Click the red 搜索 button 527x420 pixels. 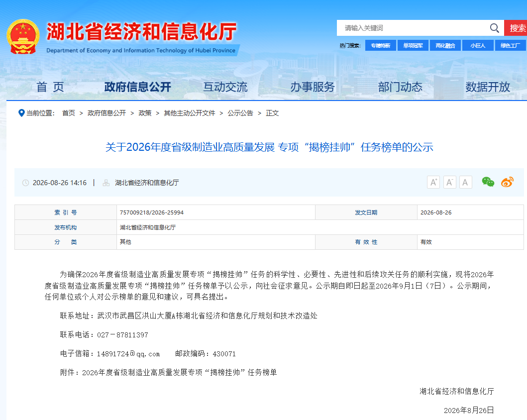tap(516, 28)
